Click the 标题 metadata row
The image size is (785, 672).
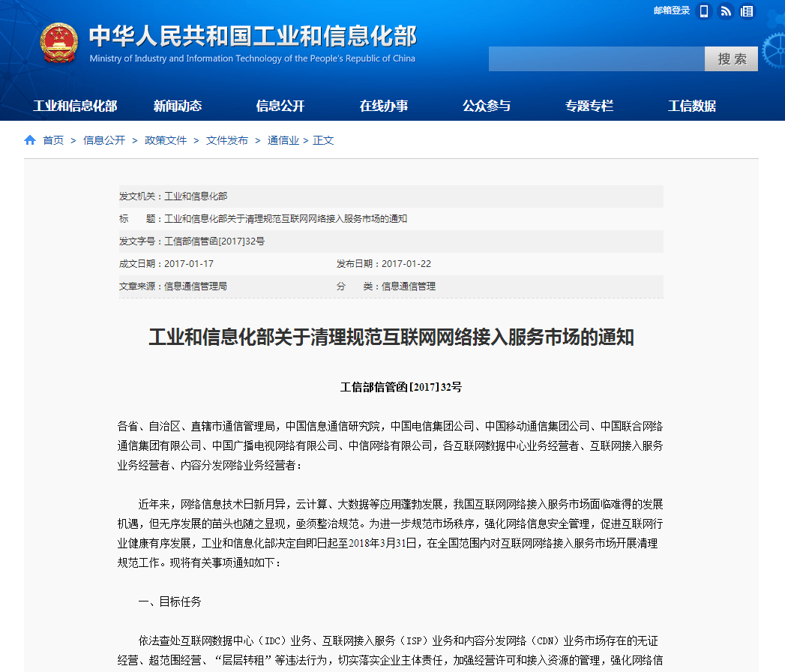pos(391,219)
